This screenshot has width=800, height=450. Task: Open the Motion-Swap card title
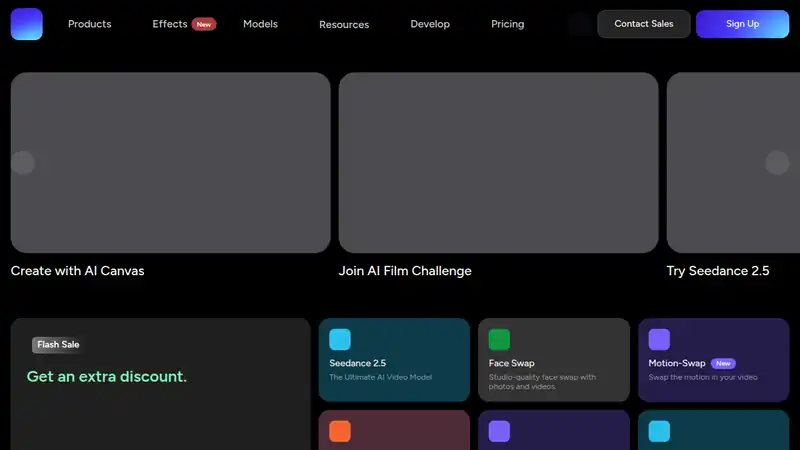[677, 363]
